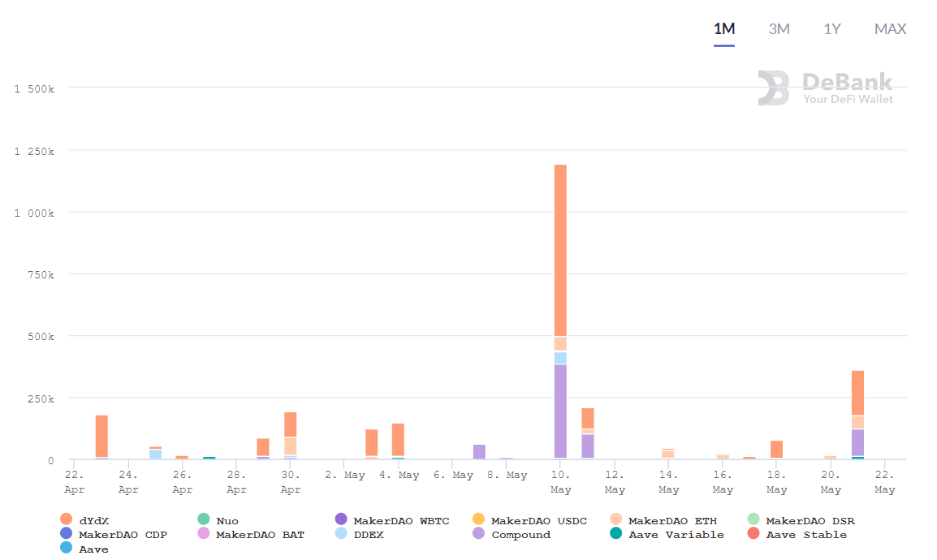
Task: Click the blue Aave legend dot
Action: click(67, 549)
